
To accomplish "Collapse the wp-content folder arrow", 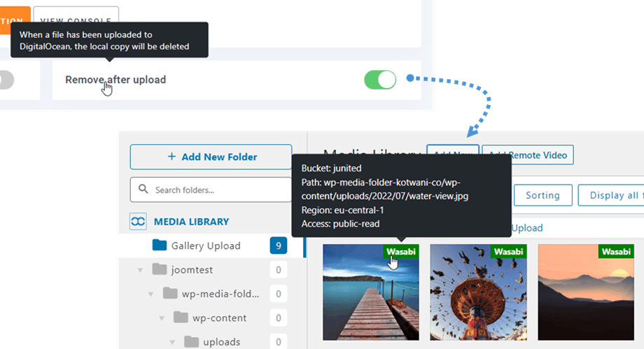I will 162,318.
